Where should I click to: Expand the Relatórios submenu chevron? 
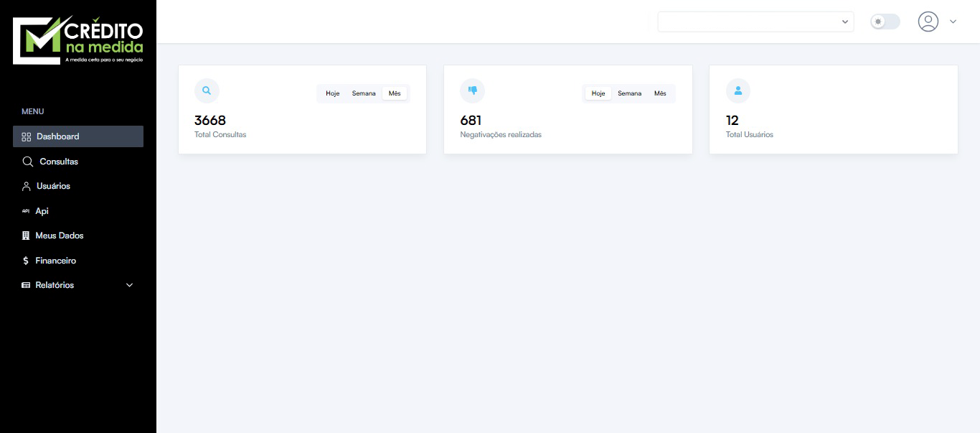[130, 285]
